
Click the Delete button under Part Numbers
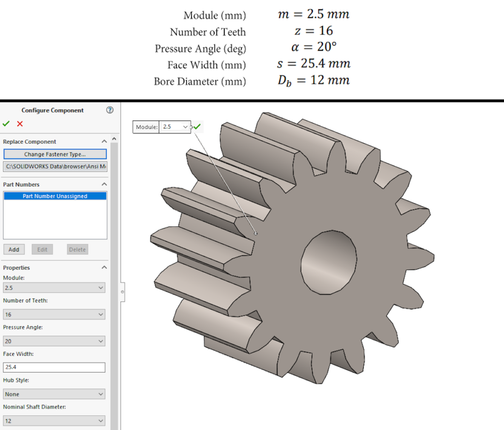click(77, 249)
